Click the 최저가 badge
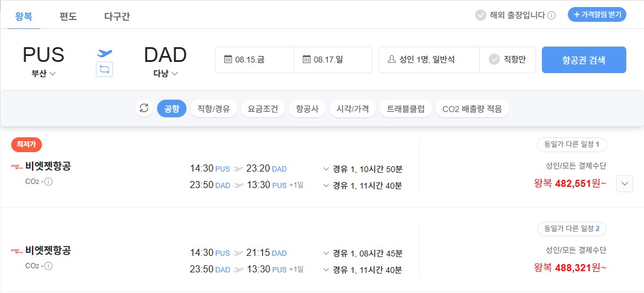This screenshot has width=644, height=293. click(x=27, y=144)
